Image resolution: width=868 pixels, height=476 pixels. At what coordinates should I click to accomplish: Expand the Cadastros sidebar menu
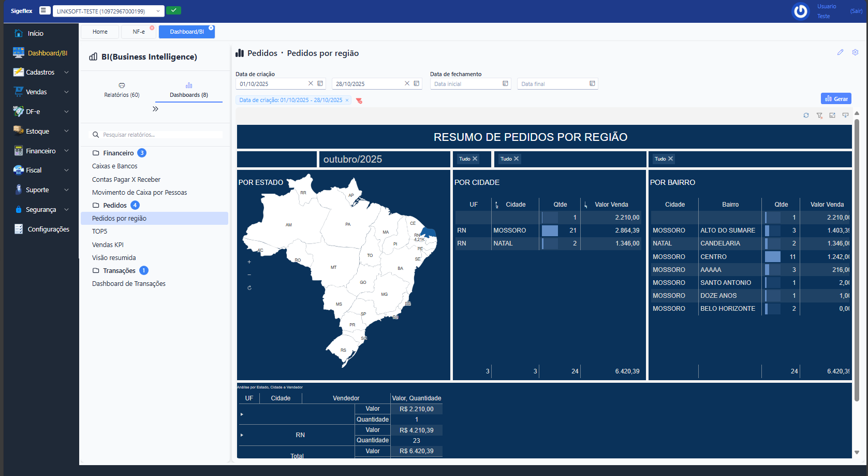pyautogui.click(x=41, y=73)
